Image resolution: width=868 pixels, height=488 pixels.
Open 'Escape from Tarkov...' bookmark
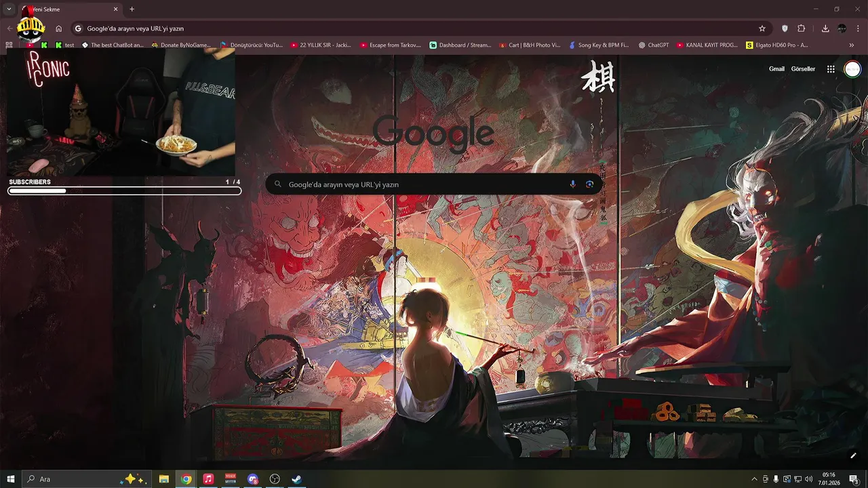pyautogui.click(x=391, y=45)
